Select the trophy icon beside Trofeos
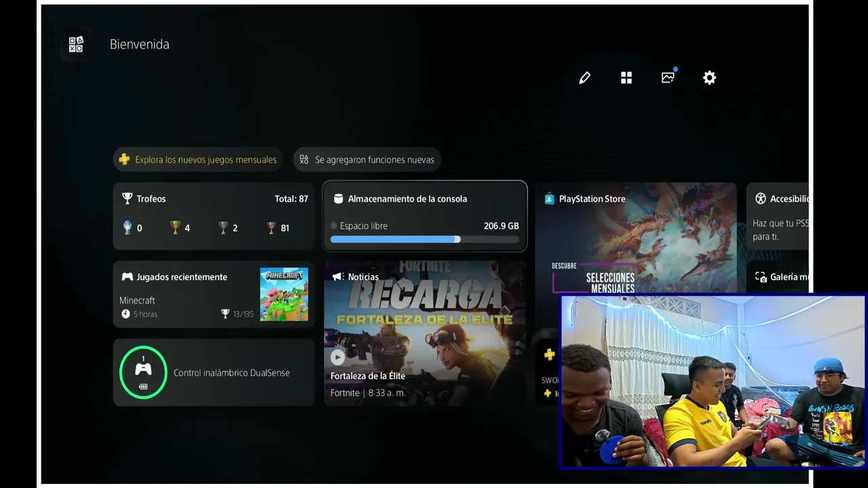 pyautogui.click(x=127, y=199)
